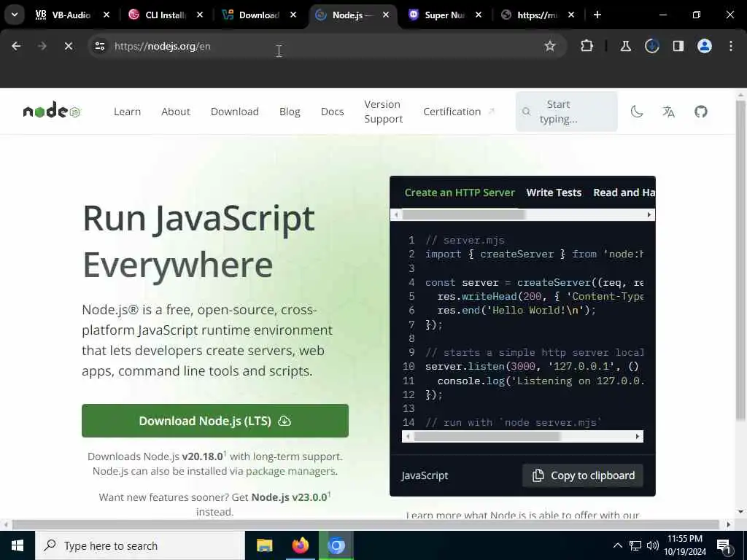Screen dimensions: 747x560
Task: Open the About nav item
Action: [x=176, y=112]
